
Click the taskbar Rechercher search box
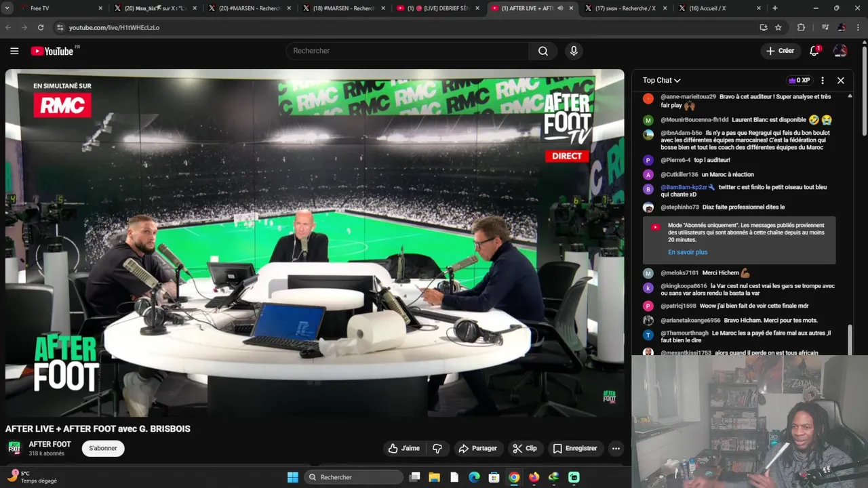click(x=353, y=477)
